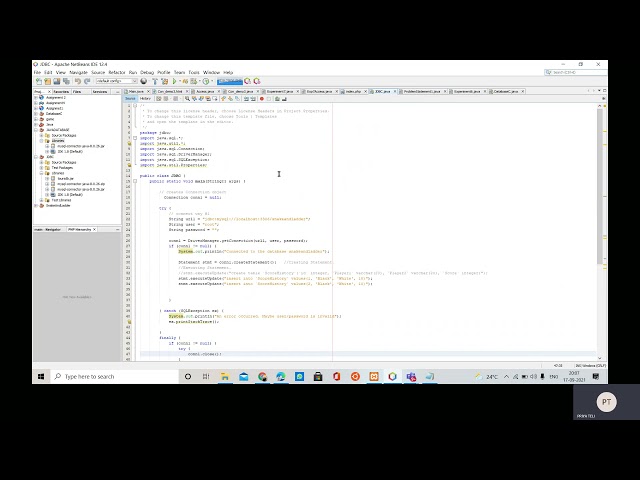Viewport: 640px width, 480px height.
Task: Click the Clean and Build icon
Action: (164, 81)
